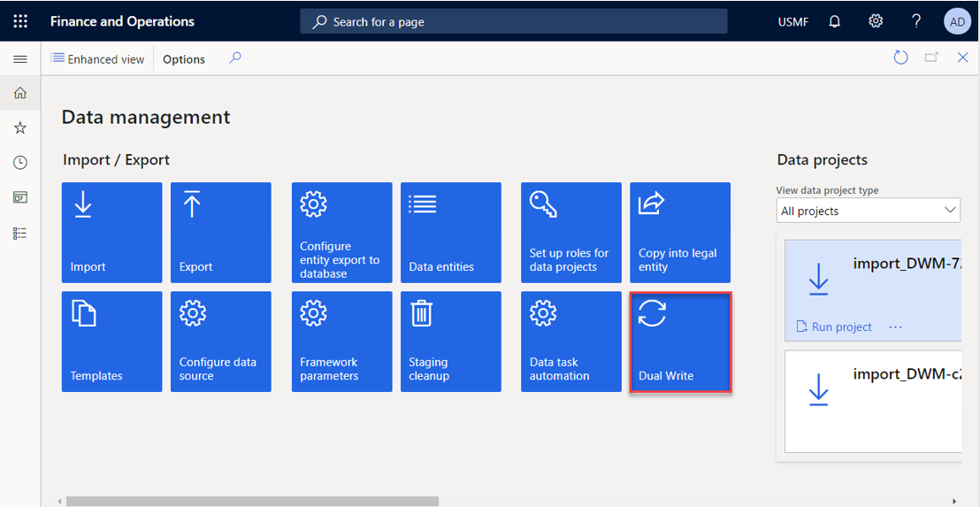Open the Dual Write tile
Viewport: 980px width, 507px height.
pos(679,342)
